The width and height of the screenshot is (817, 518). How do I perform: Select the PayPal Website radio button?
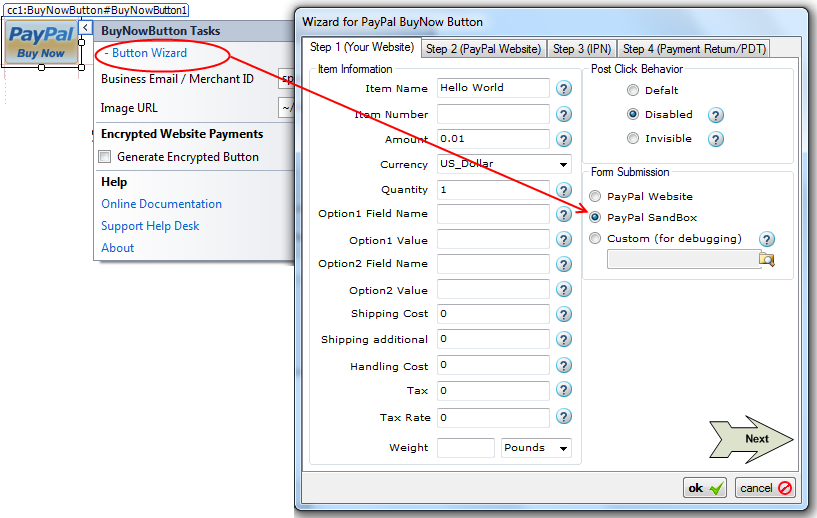[596, 197]
